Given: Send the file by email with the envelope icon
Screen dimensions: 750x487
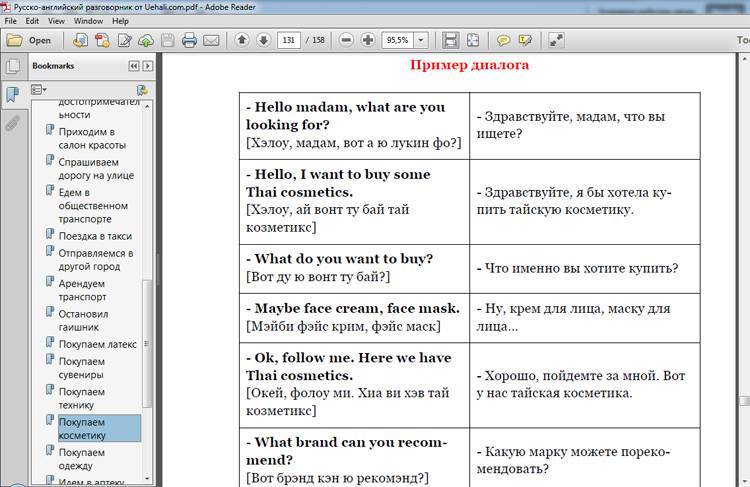Looking at the screenshot, I should point(211,41).
